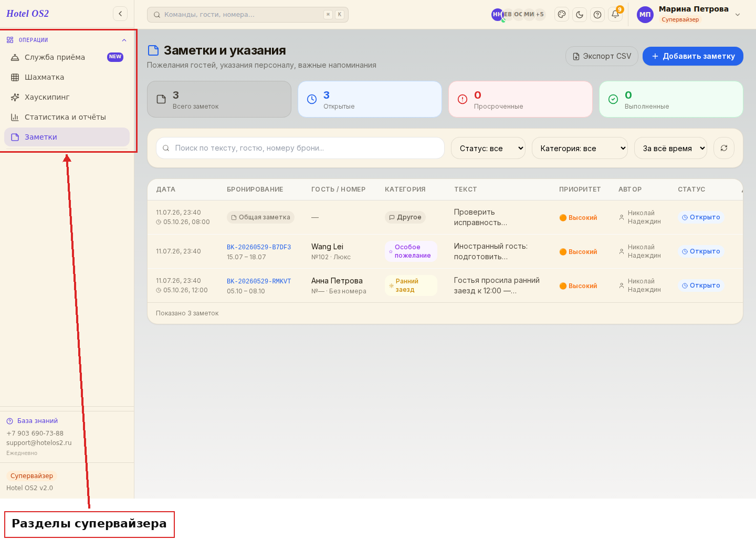Filter by the Открытые card
Viewport: 756px width, 550px height.
(370, 99)
